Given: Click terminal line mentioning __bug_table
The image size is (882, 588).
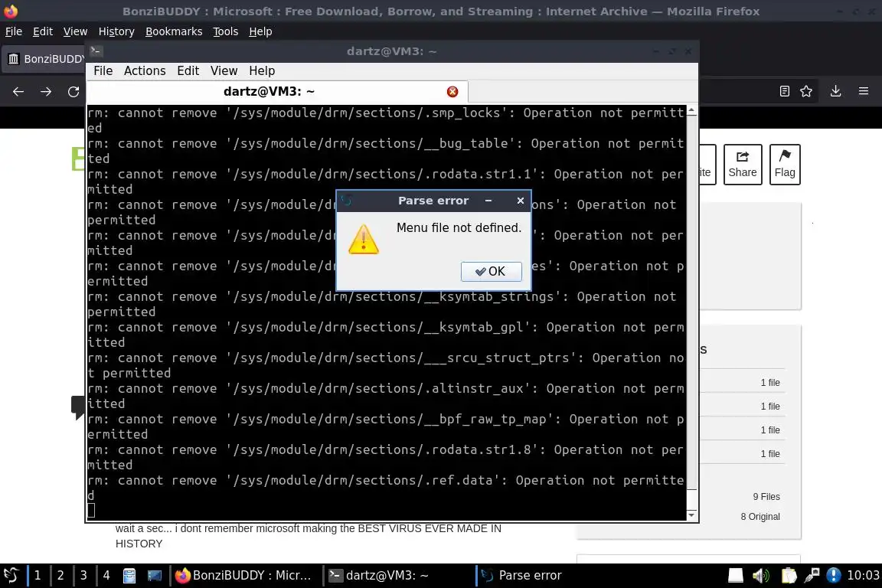Looking at the screenshot, I should click(x=386, y=151).
